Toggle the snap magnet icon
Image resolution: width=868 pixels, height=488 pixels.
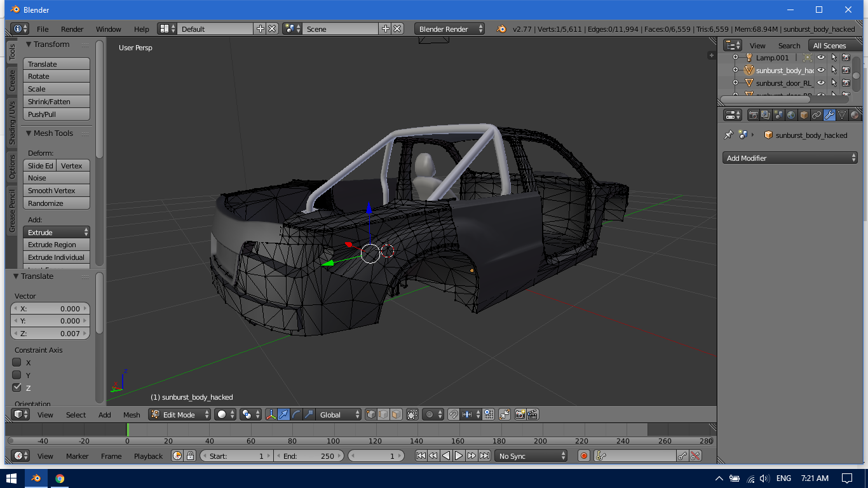pyautogui.click(x=453, y=414)
